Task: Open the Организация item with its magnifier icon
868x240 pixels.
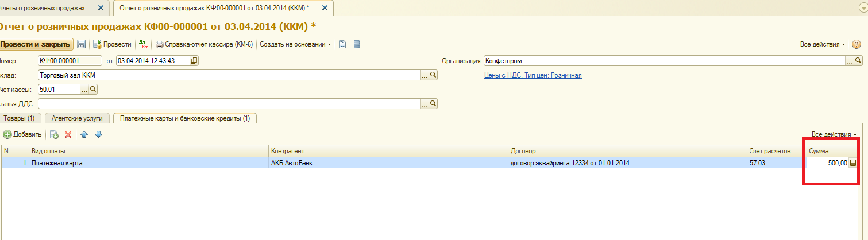Action: (858, 60)
